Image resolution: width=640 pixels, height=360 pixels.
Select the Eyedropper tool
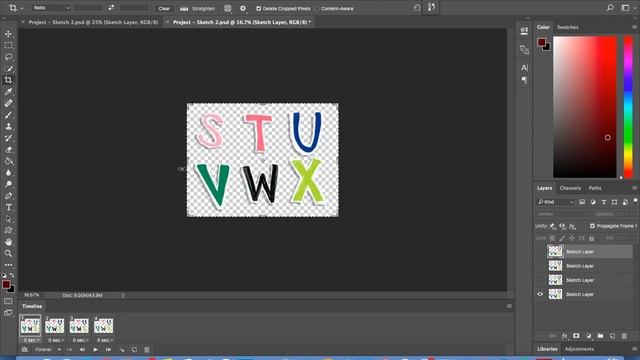coord(8,92)
